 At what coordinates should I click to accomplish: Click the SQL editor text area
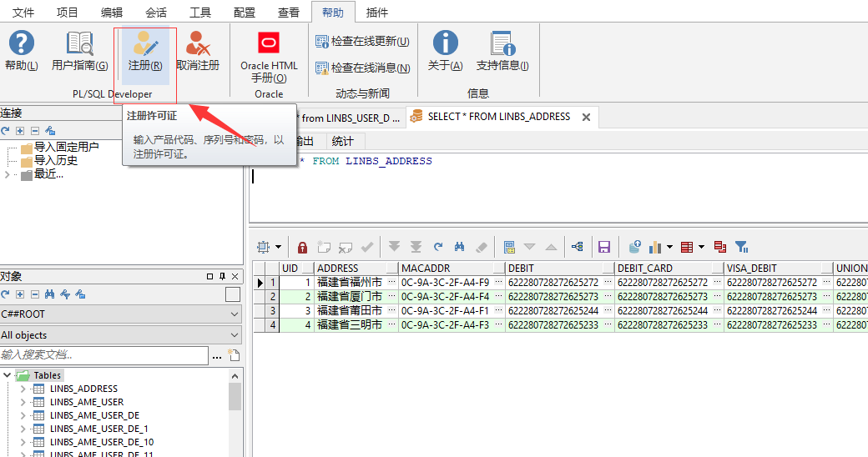coord(558,188)
